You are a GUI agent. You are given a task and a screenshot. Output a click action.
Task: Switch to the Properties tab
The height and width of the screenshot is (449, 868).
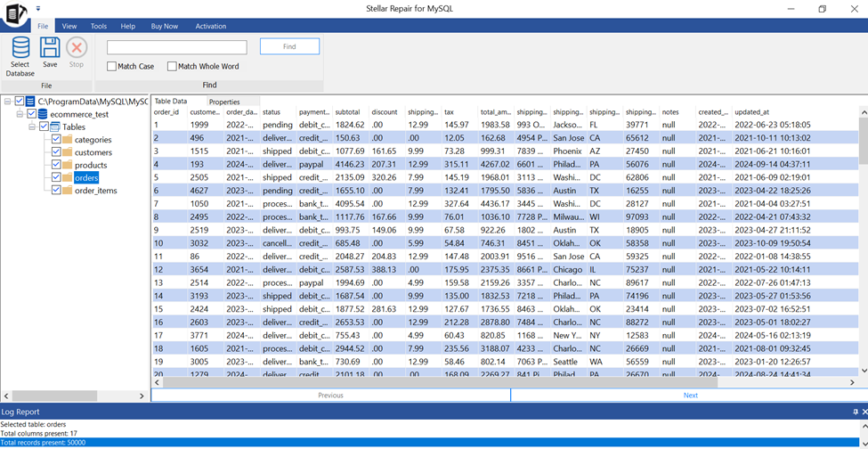tap(224, 102)
